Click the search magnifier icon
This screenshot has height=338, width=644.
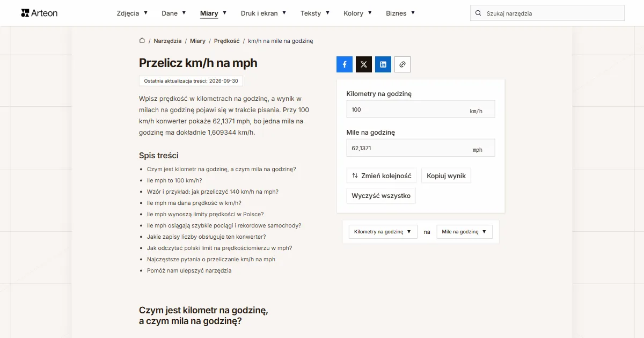(x=478, y=13)
